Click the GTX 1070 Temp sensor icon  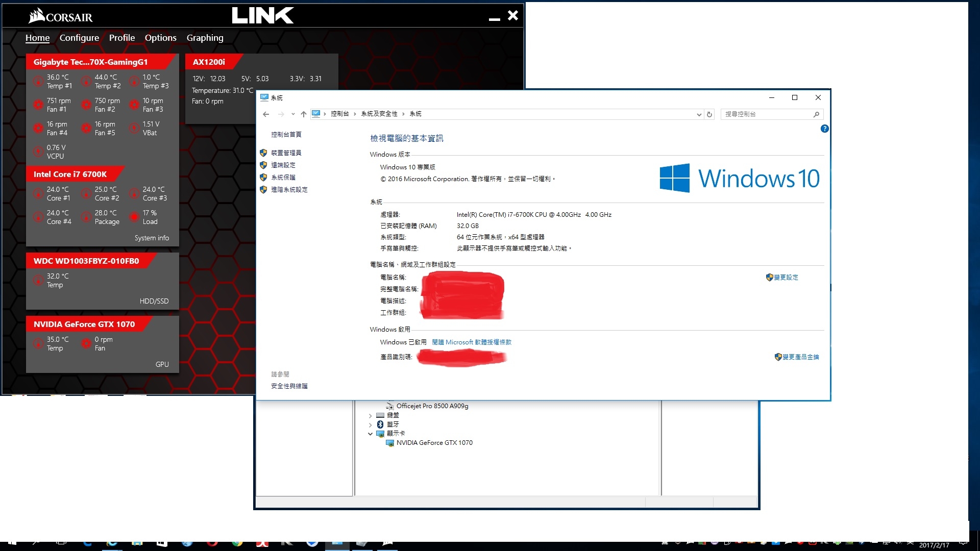pyautogui.click(x=38, y=343)
